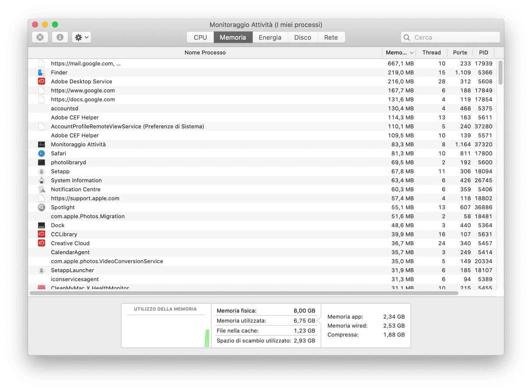This screenshot has width=532, height=392.
Task: Select the Adobe CEF Helper 109,5 MB row
Action: pos(263,135)
